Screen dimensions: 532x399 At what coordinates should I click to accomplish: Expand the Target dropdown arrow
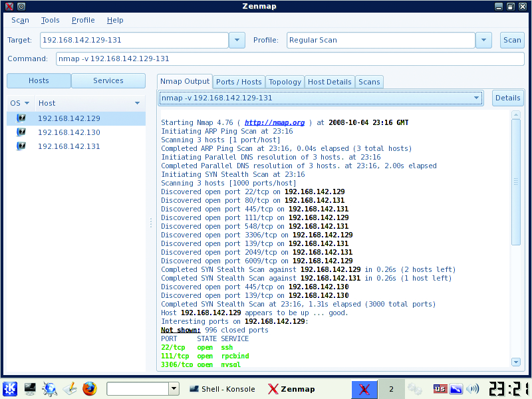point(237,40)
